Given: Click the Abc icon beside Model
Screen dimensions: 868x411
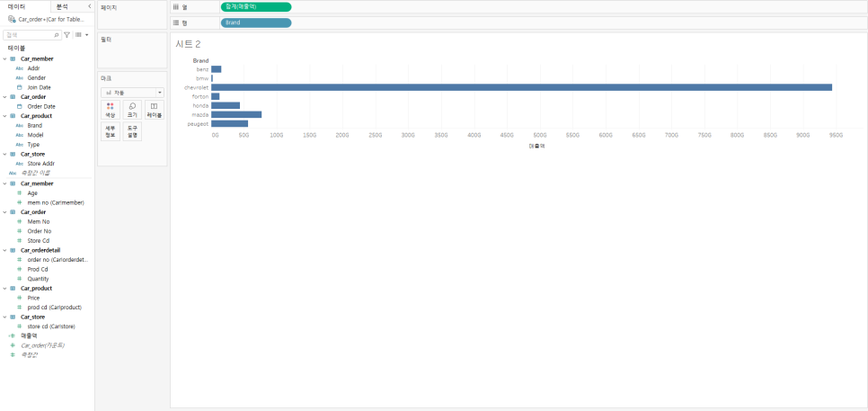Looking at the screenshot, I should tap(20, 135).
